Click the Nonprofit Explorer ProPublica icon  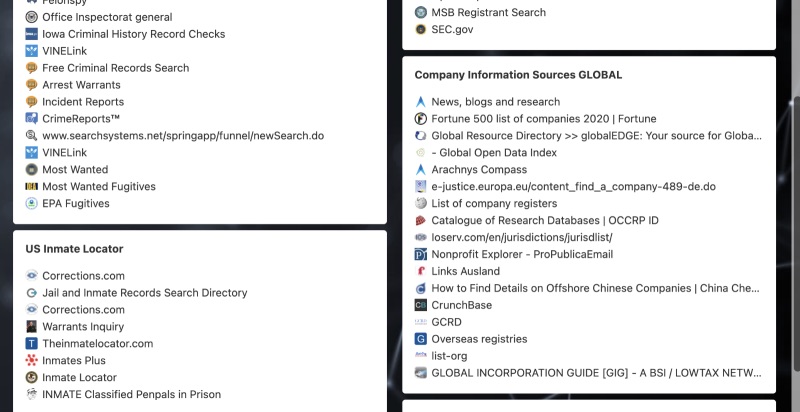pos(420,254)
